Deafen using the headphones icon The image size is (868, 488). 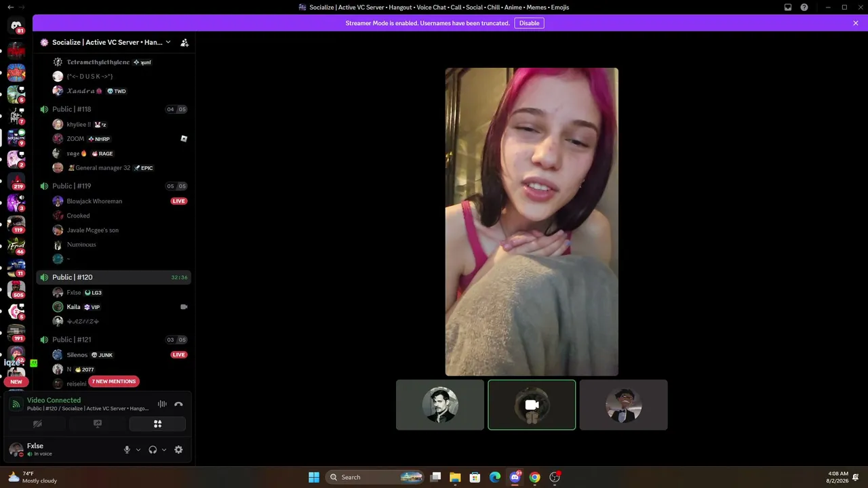[x=153, y=449]
